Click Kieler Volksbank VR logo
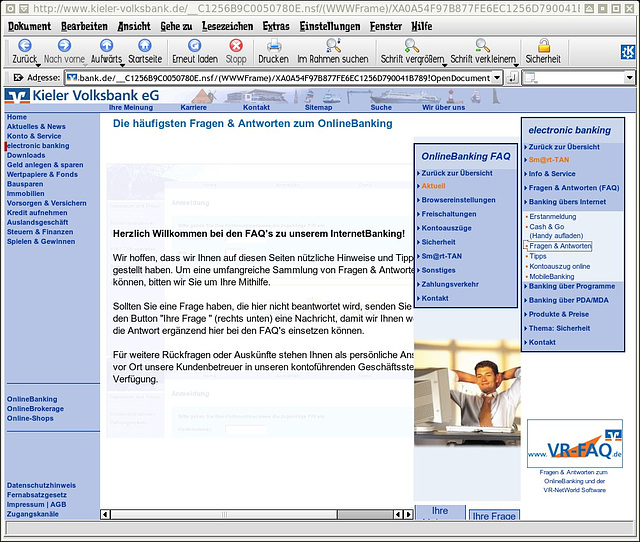The width and height of the screenshot is (640, 542). [17, 96]
